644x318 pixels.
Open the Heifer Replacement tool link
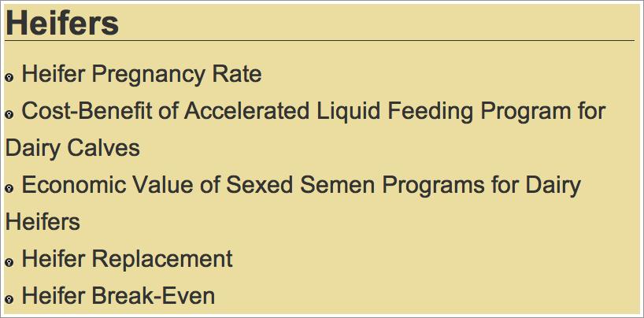127,259
